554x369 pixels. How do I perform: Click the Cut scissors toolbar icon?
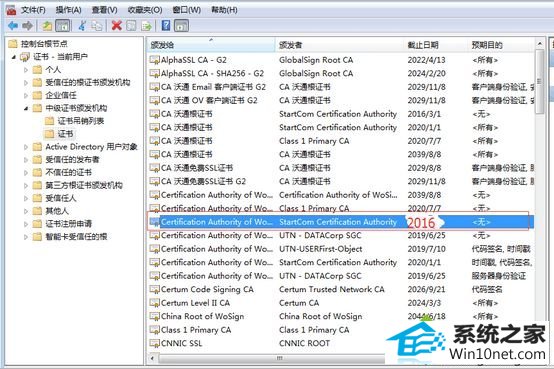[82, 25]
